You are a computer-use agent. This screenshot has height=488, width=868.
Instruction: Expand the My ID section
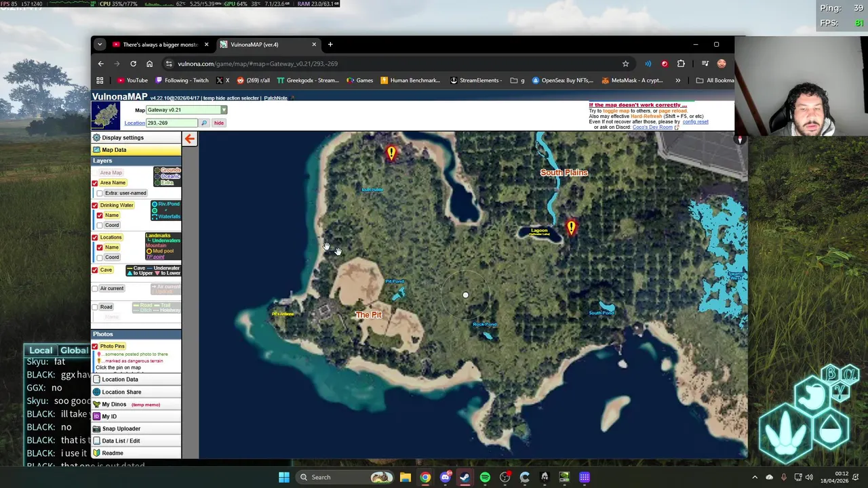pyautogui.click(x=136, y=416)
